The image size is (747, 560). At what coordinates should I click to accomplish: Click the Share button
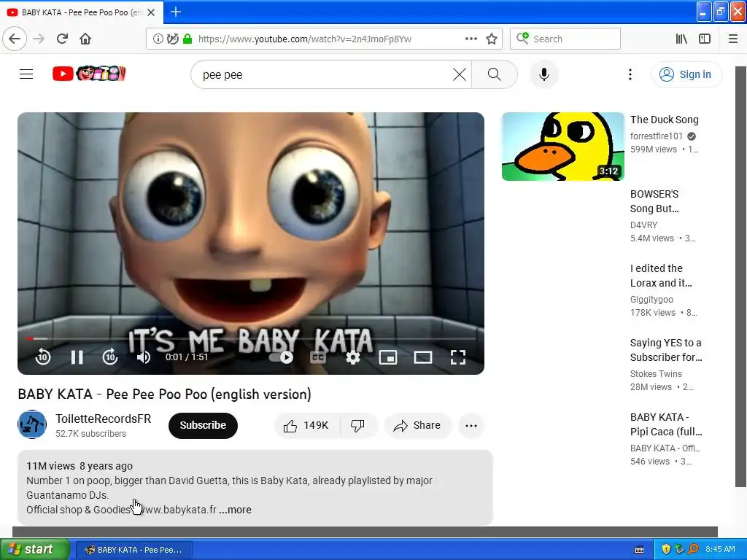(x=417, y=425)
